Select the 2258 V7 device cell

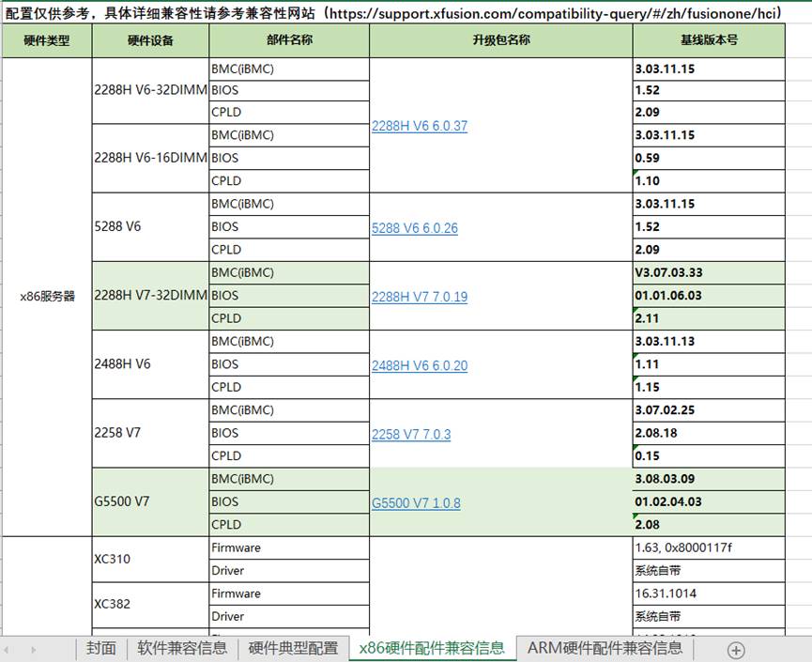150,433
